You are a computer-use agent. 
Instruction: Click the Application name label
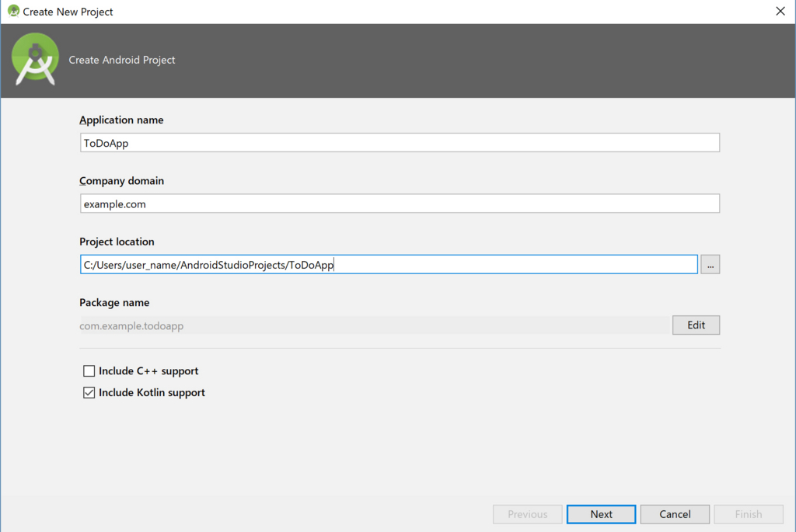[121, 120]
